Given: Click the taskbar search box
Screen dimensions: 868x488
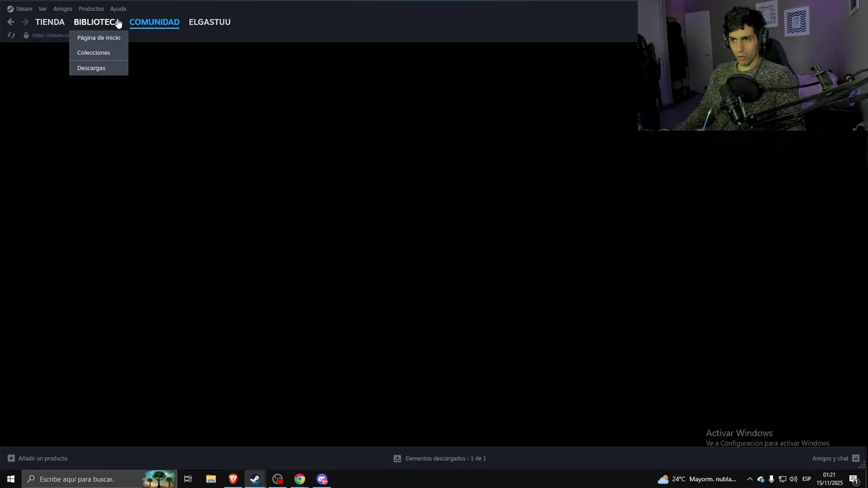Looking at the screenshot, I should pyautogui.click(x=99, y=479).
